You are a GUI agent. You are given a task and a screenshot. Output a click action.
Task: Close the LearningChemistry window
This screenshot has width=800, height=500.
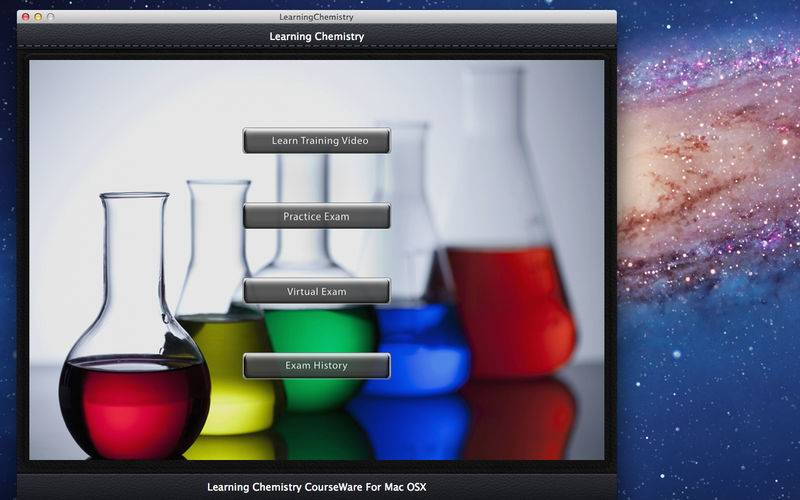pos(25,17)
